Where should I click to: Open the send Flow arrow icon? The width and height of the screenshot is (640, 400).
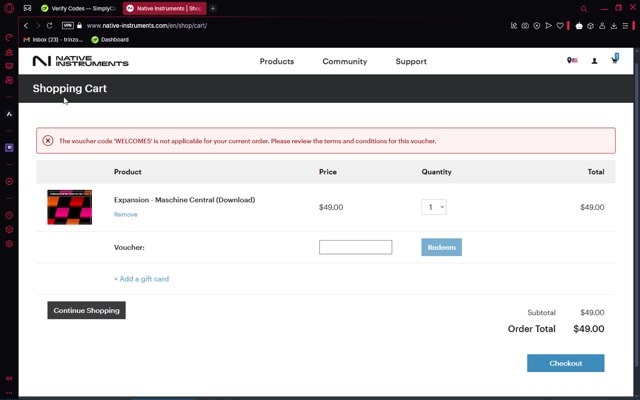click(x=549, y=25)
